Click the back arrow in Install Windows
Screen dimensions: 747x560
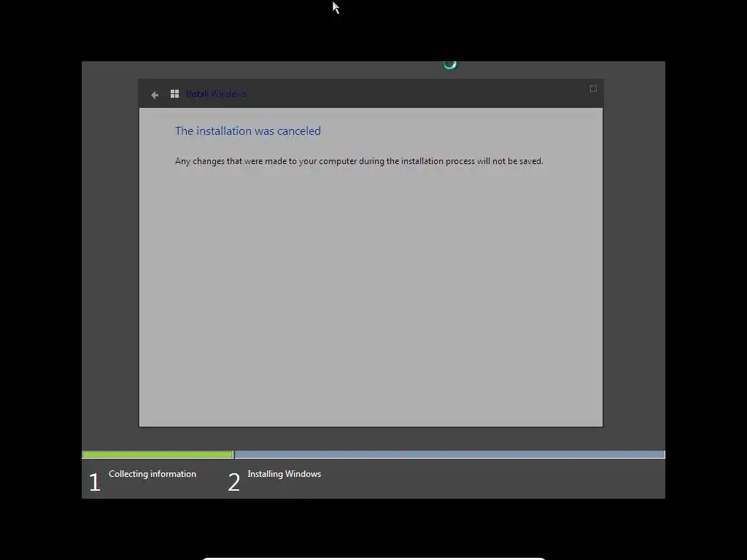[x=155, y=95]
